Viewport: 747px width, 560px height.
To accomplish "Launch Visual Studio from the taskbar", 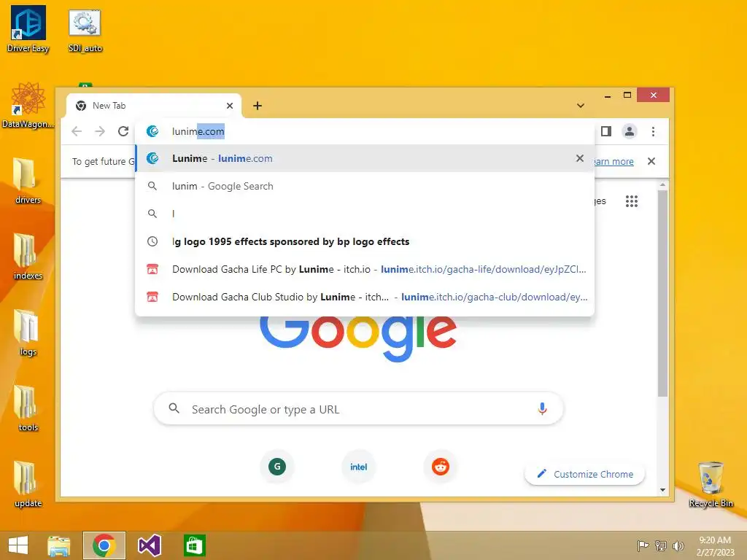I will (149, 545).
